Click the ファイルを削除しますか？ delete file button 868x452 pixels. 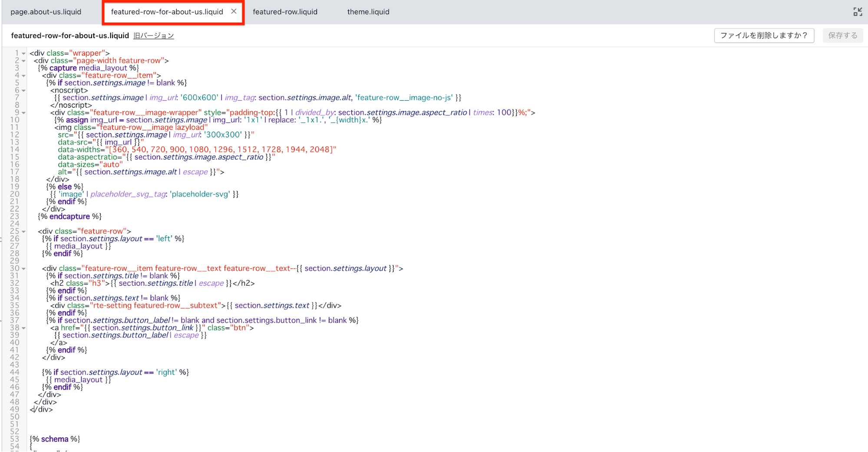[764, 36]
